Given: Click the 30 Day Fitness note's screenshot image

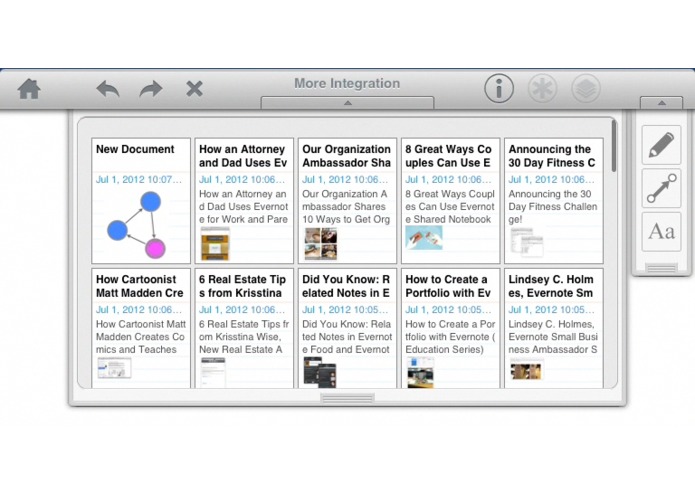Looking at the screenshot, I should [527, 242].
